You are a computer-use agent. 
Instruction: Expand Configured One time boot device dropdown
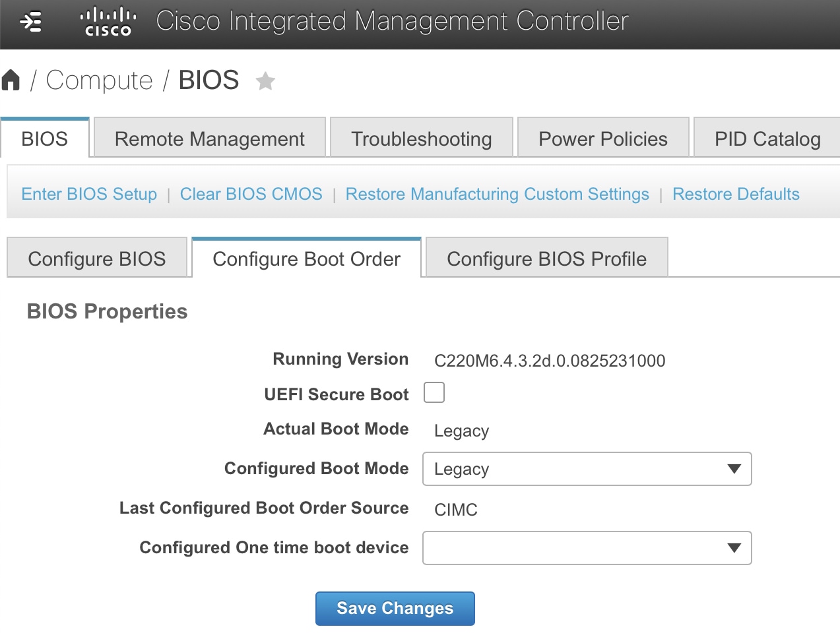(587, 548)
